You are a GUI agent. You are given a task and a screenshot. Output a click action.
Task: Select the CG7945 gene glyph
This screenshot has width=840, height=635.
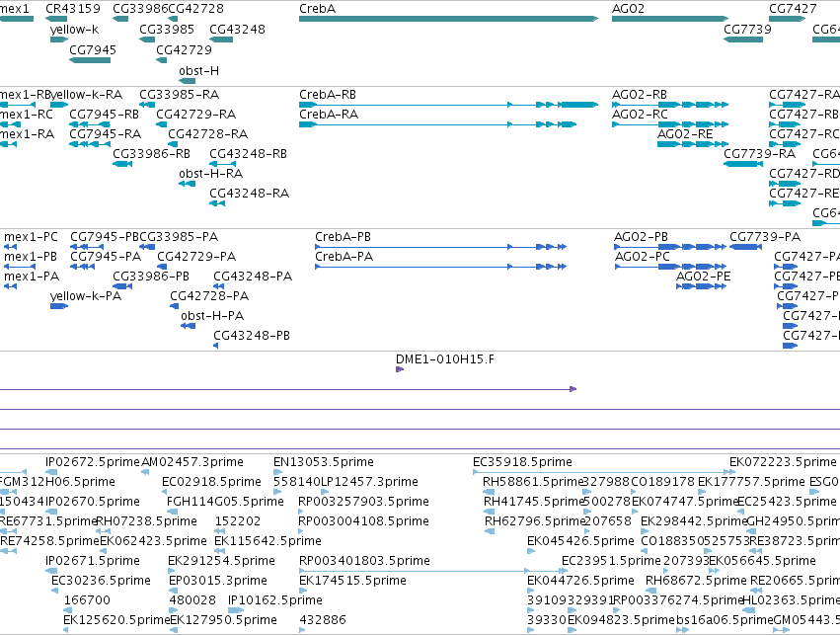coord(90,60)
